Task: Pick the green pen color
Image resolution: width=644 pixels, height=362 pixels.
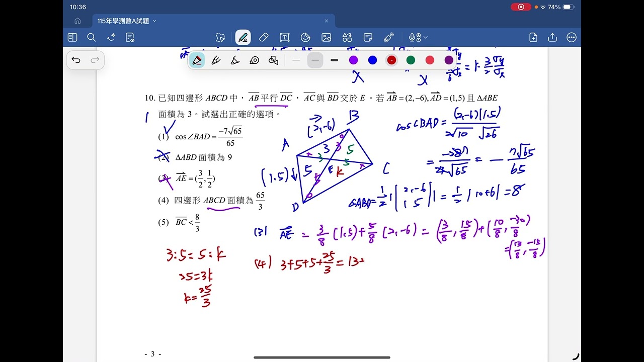Action: [x=411, y=60]
